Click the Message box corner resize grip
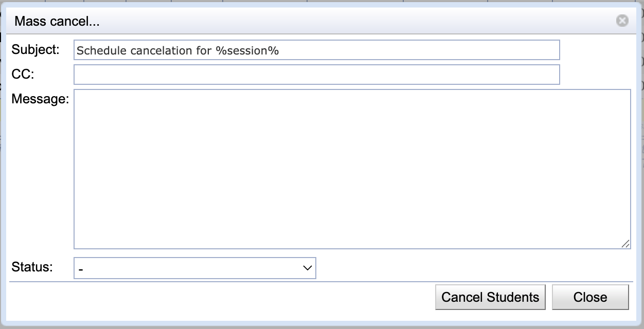This screenshot has height=329, width=644. (x=625, y=244)
